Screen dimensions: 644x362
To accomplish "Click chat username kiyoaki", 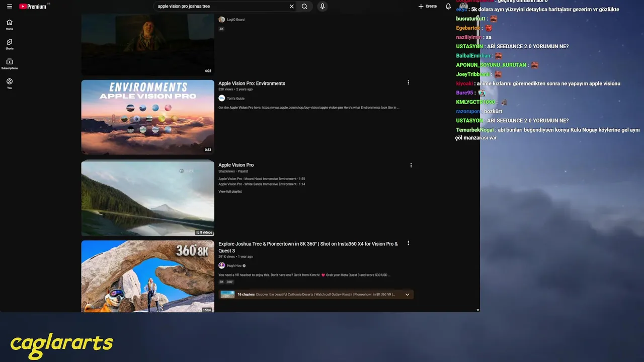I will [464, 83].
